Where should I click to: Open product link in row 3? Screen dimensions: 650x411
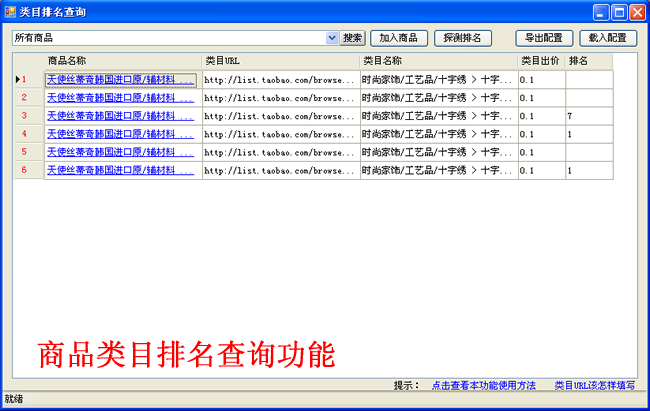tap(120, 116)
